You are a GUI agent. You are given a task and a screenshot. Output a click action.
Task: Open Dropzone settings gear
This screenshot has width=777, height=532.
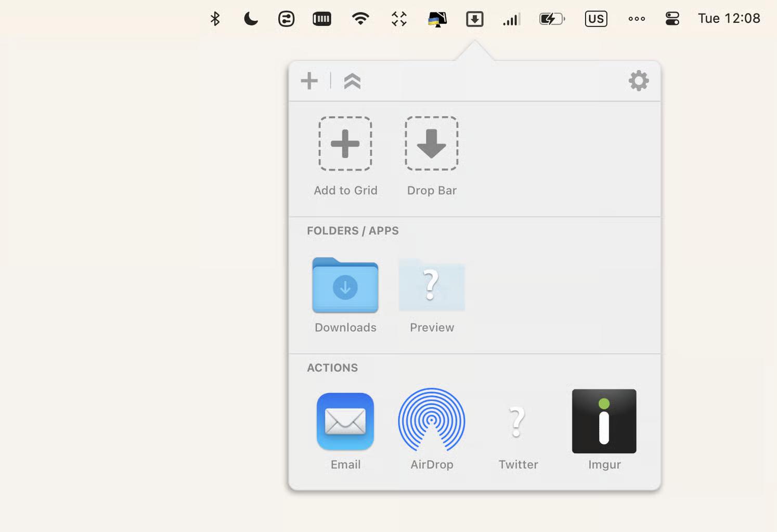[638, 81]
